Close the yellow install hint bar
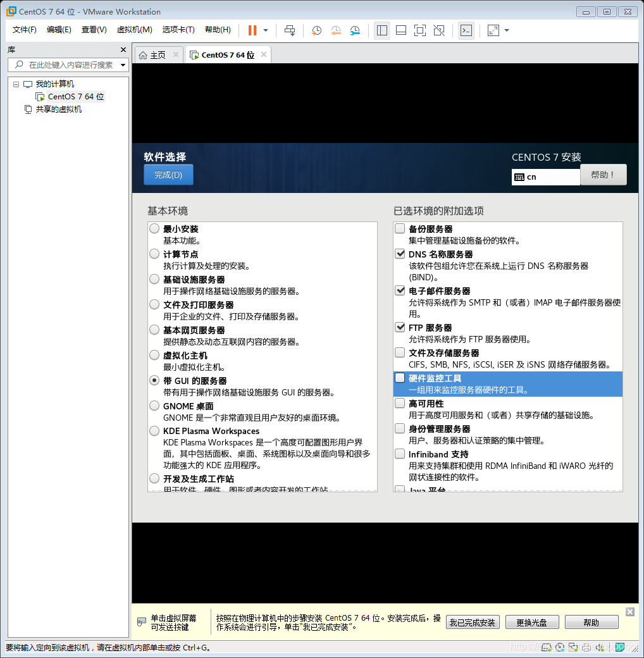Screen dimensions: 644x658 (x=629, y=612)
